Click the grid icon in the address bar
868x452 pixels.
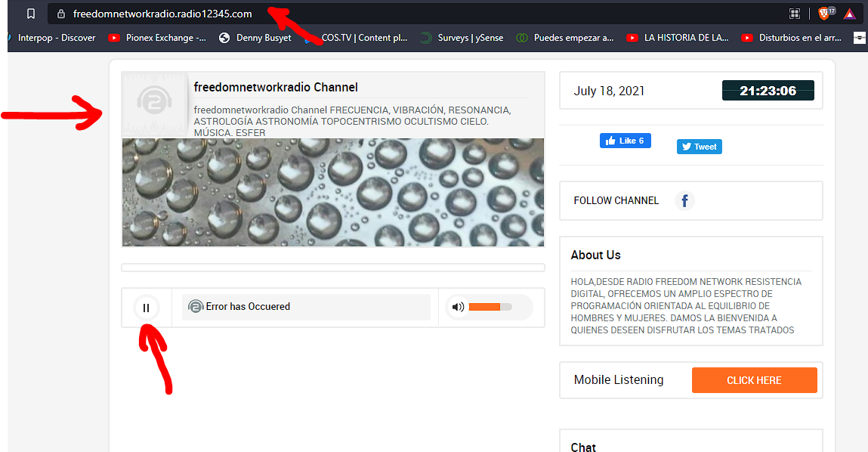795,14
